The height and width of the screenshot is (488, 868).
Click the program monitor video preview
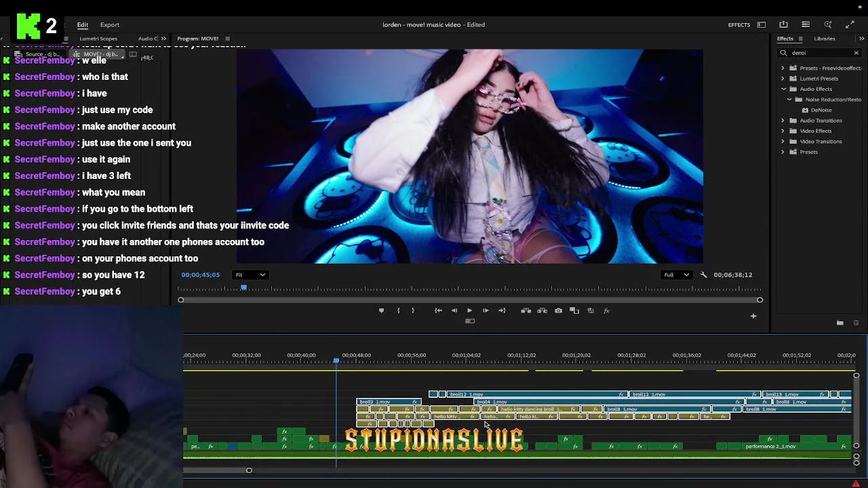click(469, 156)
